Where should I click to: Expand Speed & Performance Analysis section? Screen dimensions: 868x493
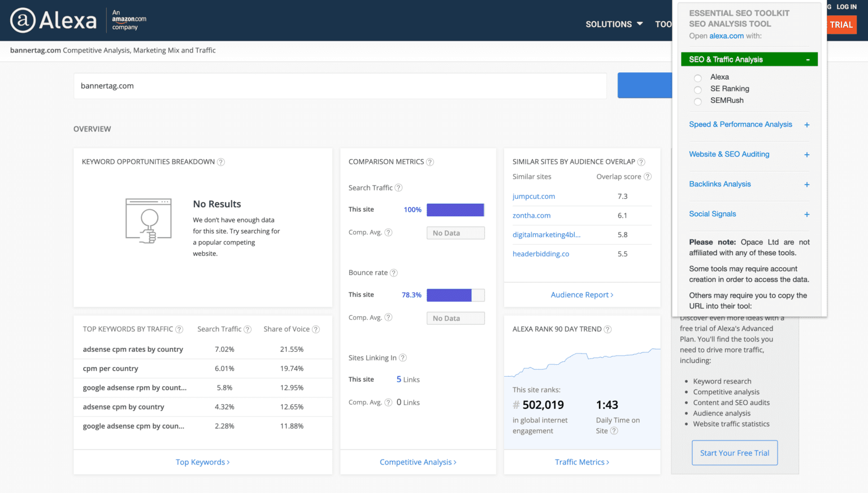click(806, 125)
